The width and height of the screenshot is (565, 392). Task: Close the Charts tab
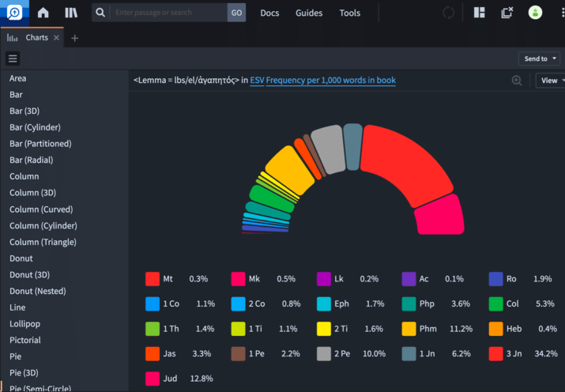(57, 38)
